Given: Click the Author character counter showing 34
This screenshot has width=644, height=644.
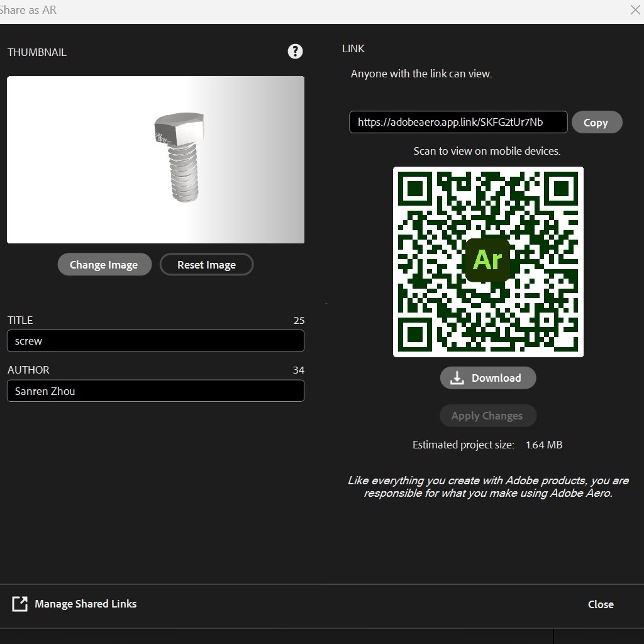Looking at the screenshot, I should click(299, 370).
